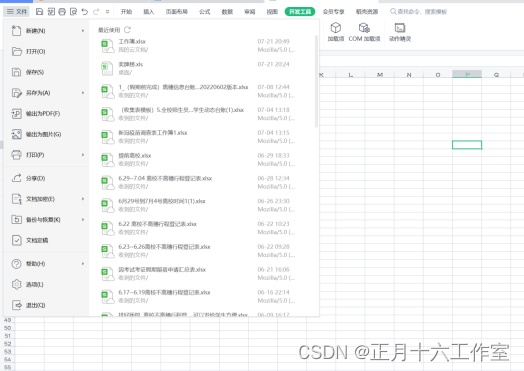524x371 pixels.
Task: Click the Print icon in the quick toolbar
Action: click(x=62, y=12)
